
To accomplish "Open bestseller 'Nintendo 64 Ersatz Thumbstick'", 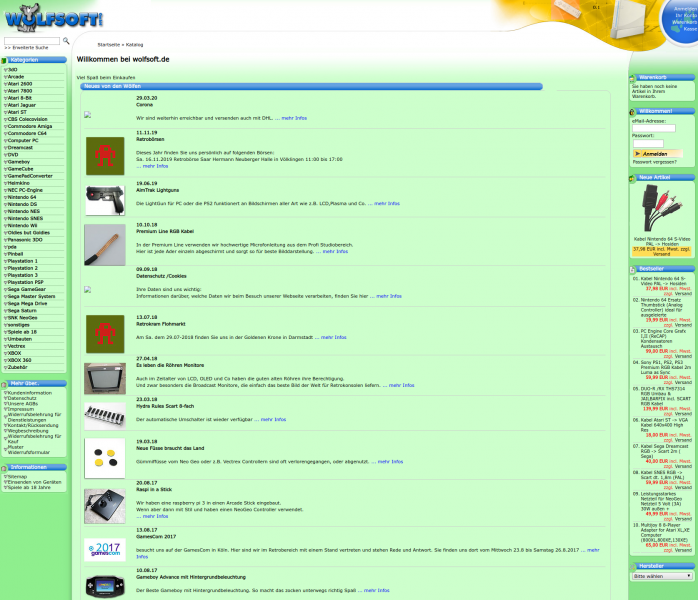I will pyautogui.click(x=661, y=308).
